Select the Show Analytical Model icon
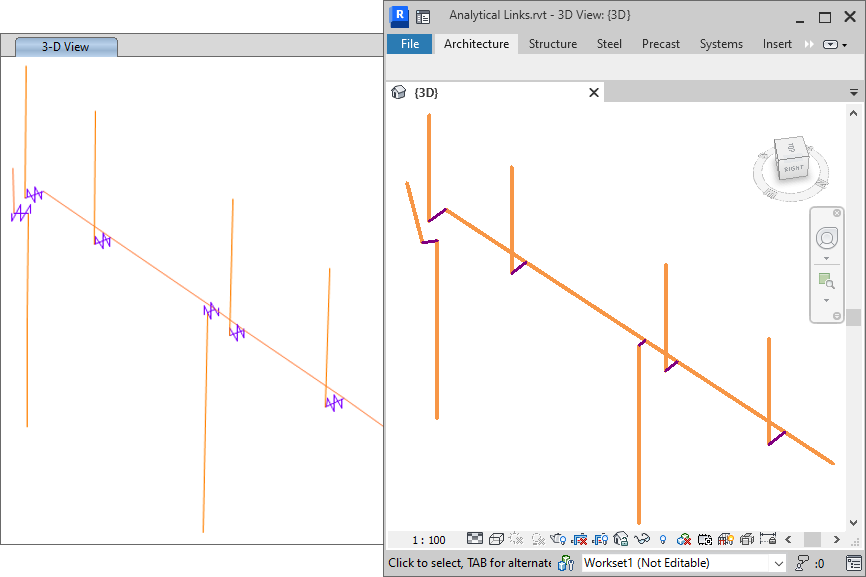This screenshot has width=866, height=577. click(682, 538)
